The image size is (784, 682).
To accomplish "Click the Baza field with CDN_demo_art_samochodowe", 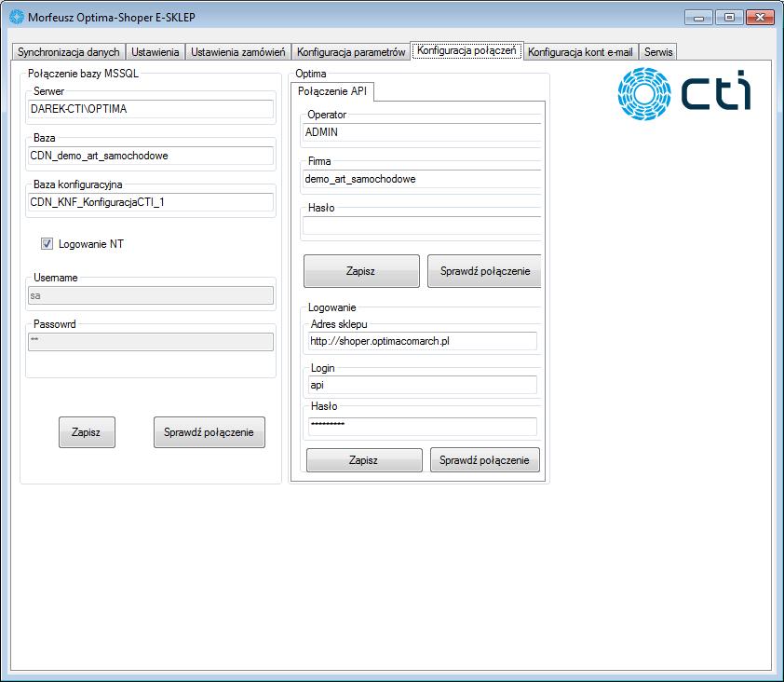I will point(151,156).
